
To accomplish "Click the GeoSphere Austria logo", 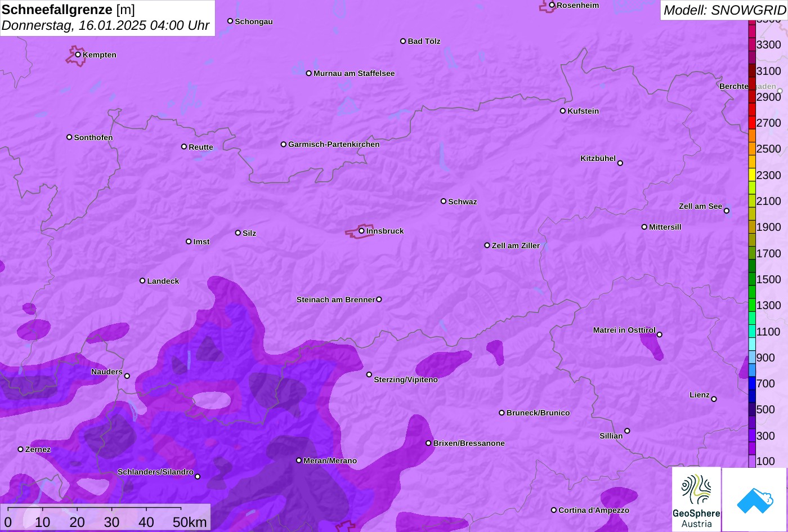I will point(696,499).
